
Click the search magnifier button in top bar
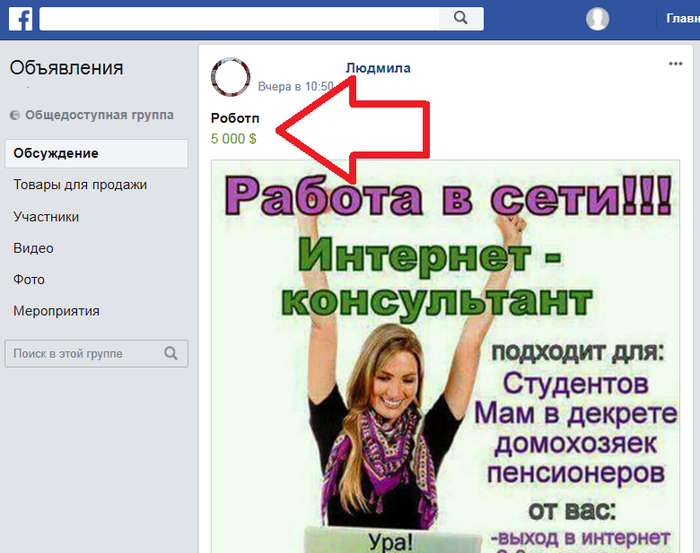460,18
